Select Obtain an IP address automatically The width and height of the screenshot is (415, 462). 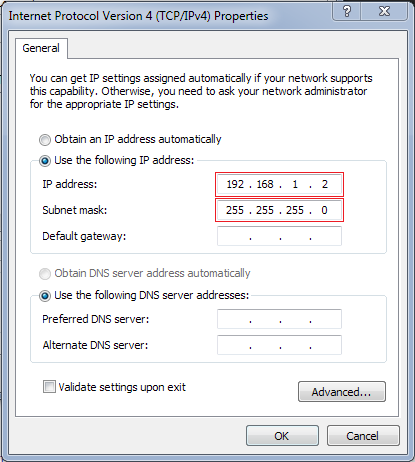45,140
